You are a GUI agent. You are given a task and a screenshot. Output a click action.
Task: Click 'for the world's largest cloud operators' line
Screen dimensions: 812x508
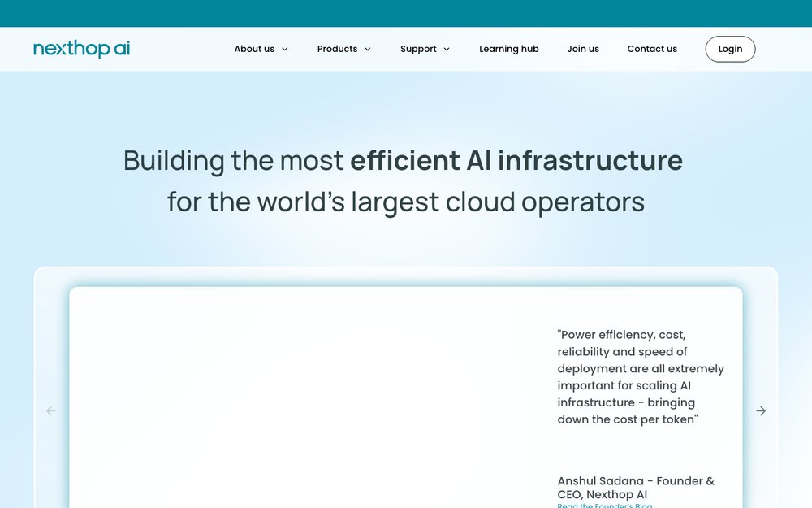(x=406, y=202)
